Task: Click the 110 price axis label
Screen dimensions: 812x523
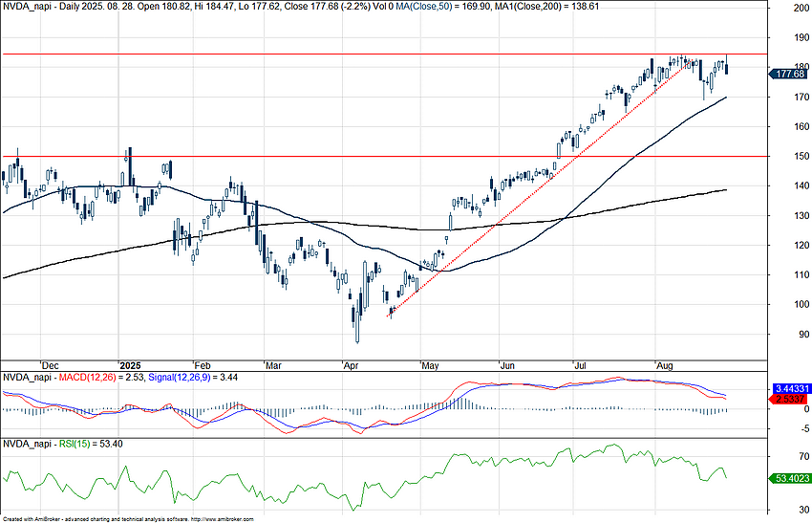Action: tap(801, 274)
